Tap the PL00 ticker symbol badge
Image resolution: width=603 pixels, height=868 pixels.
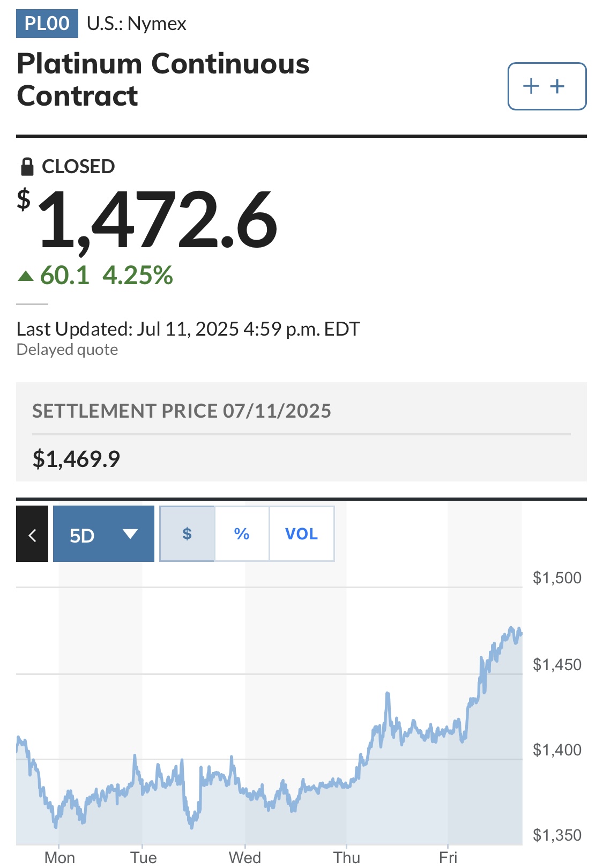47,24
